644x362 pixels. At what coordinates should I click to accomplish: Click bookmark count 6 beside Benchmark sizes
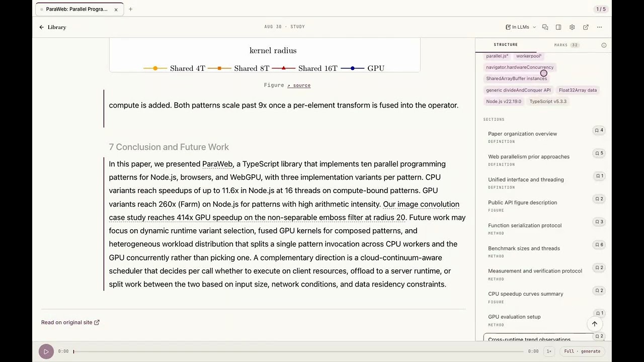point(599,245)
